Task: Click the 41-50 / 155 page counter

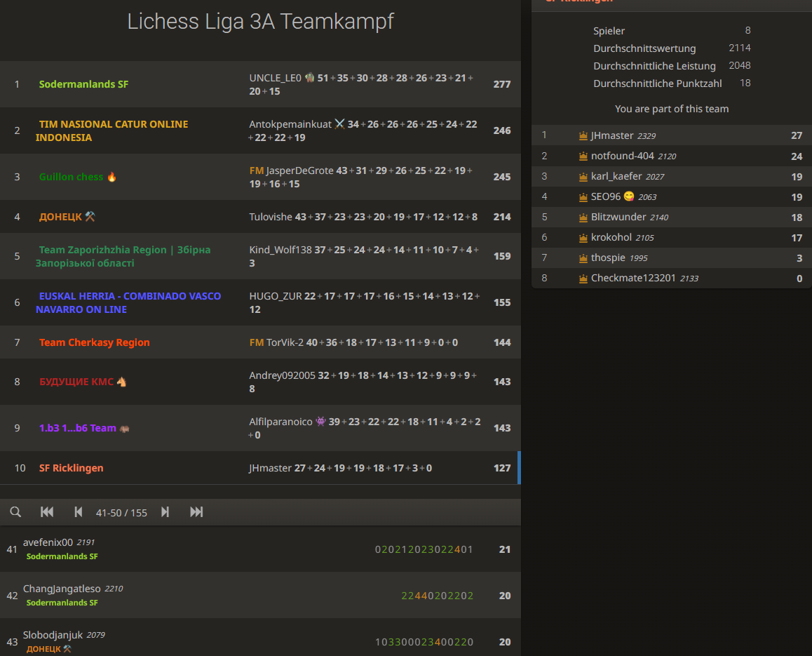Action: point(121,512)
